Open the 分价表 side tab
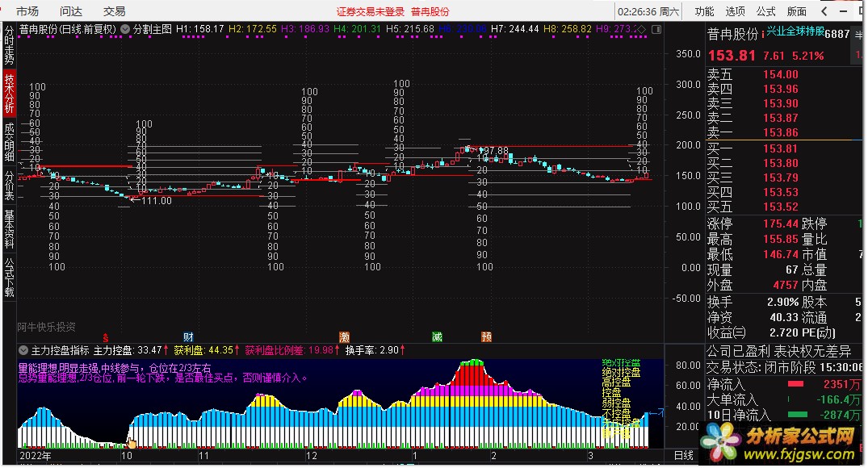Screen dimensions: 868x468 [x=9, y=185]
